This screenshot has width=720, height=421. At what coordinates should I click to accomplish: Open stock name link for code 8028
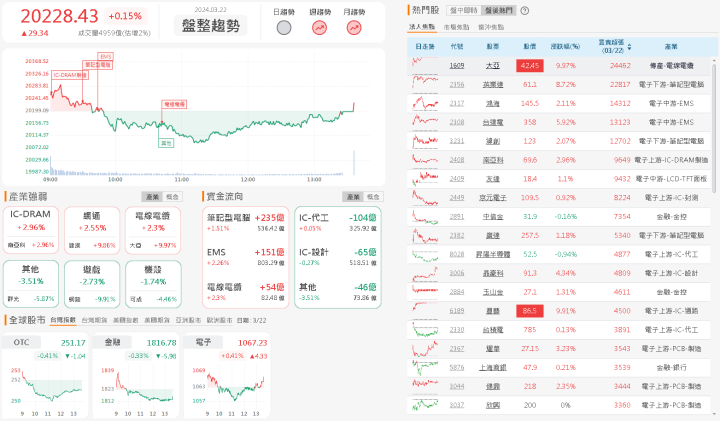(493, 254)
